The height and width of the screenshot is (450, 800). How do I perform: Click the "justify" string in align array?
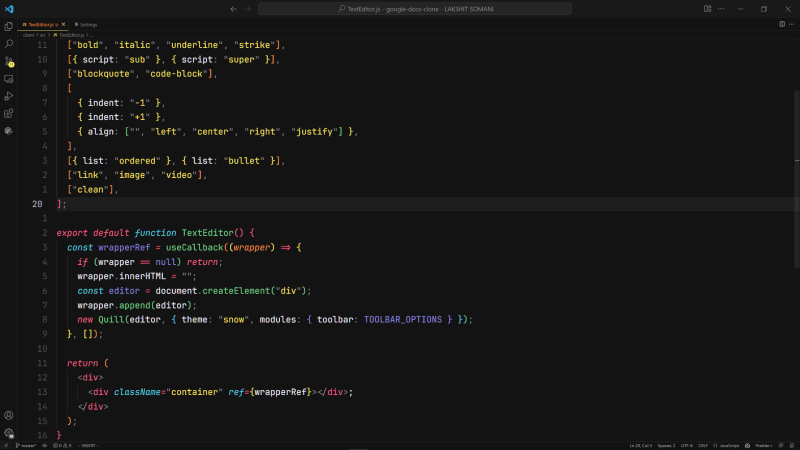click(317, 132)
